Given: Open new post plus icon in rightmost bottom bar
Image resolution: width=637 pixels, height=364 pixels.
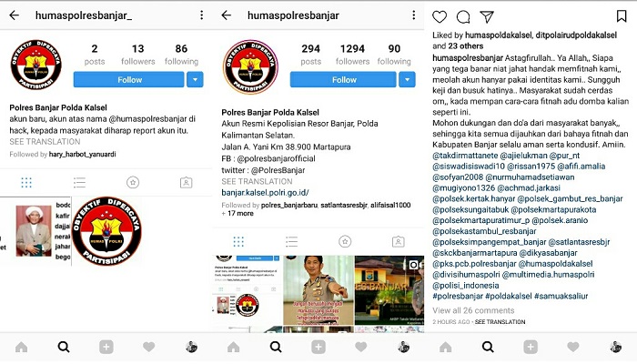Looking at the screenshot, I should 531,347.
